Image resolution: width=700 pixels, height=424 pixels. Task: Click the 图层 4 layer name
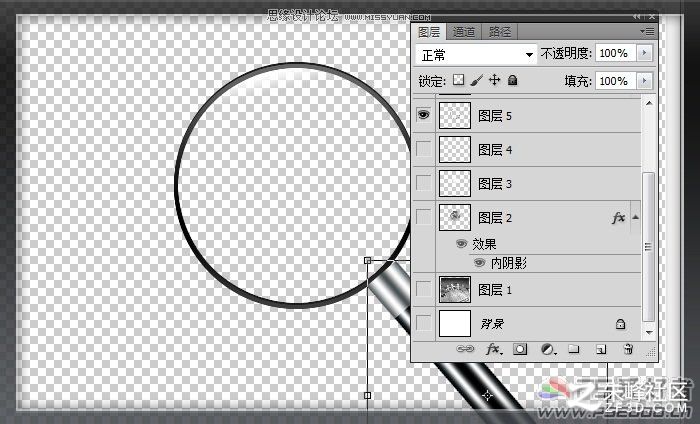point(495,150)
